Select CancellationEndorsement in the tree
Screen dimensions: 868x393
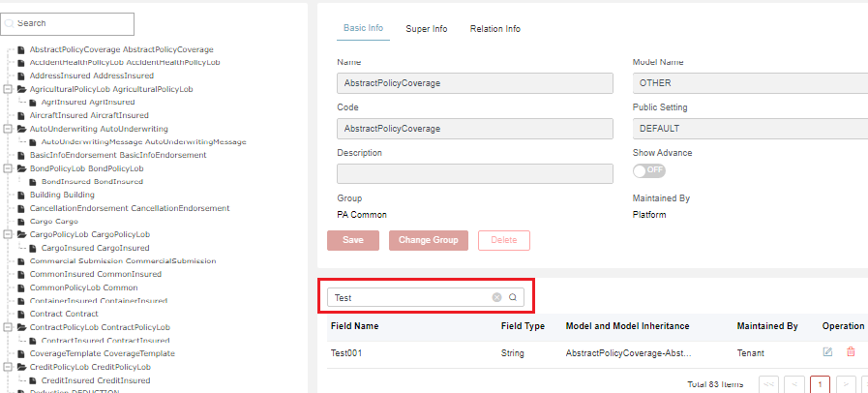[x=130, y=208]
